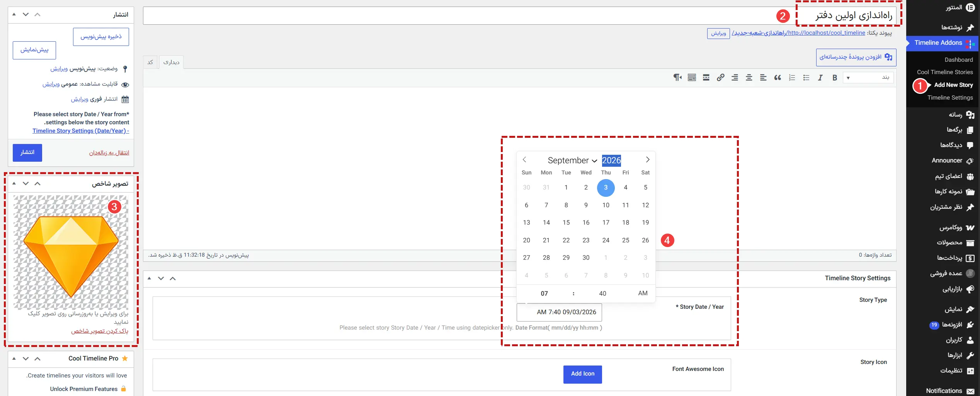Open Timeline Story Settings (Date/Year) link
The height and width of the screenshot is (396, 980).
(x=81, y=131)
